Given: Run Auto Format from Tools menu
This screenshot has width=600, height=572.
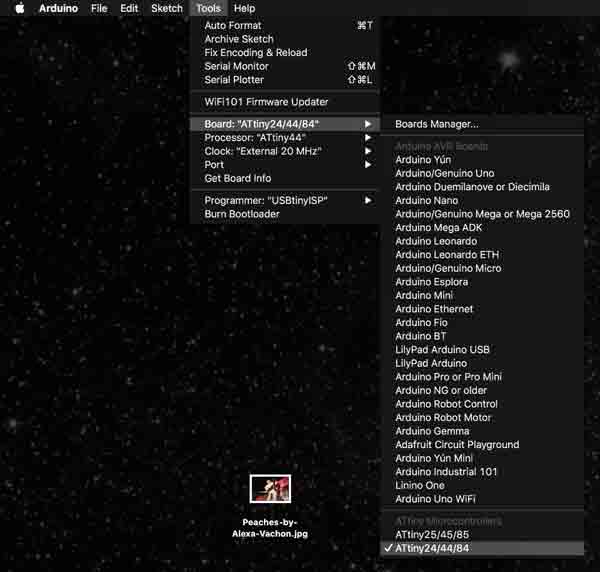Looking at the screenshot, I should tap(285, 26).
